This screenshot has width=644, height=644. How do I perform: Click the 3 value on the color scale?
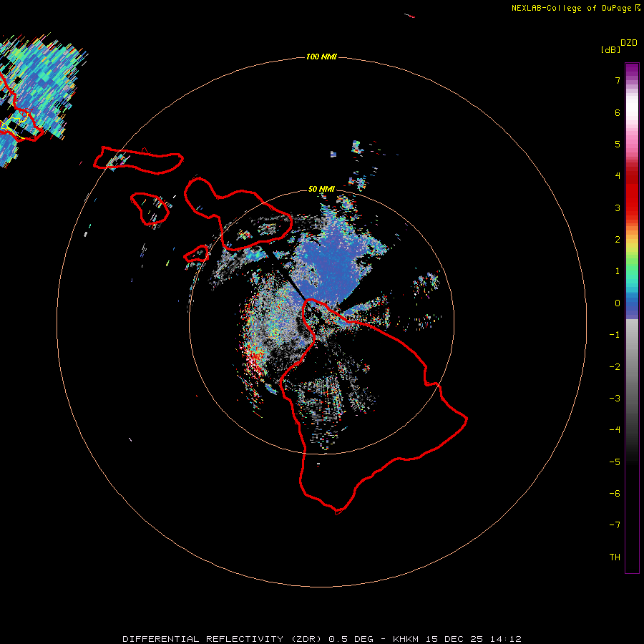point(618,208)
